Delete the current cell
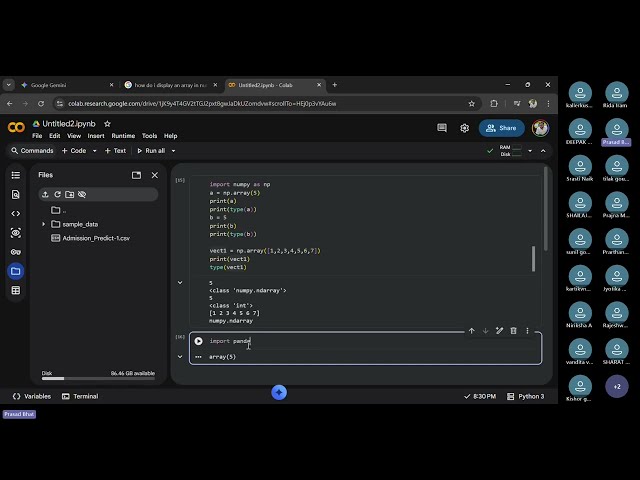640x480 pixels. click(x=513, y=331)
